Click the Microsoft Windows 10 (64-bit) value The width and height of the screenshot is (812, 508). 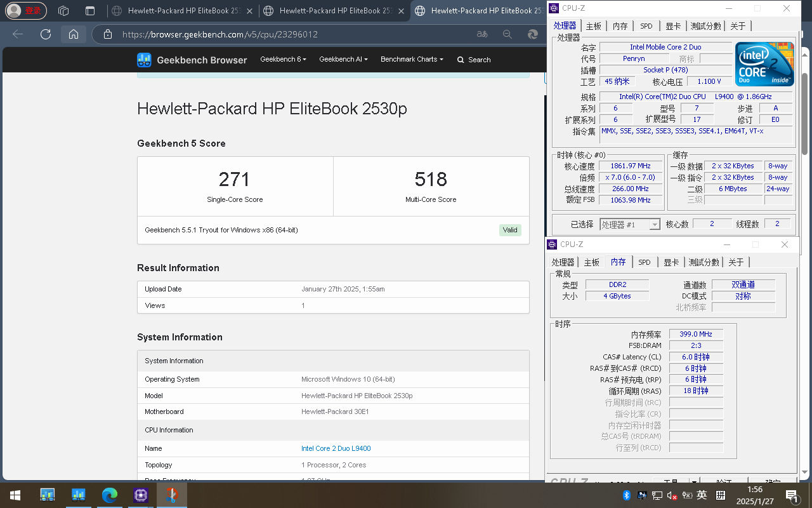348,379
